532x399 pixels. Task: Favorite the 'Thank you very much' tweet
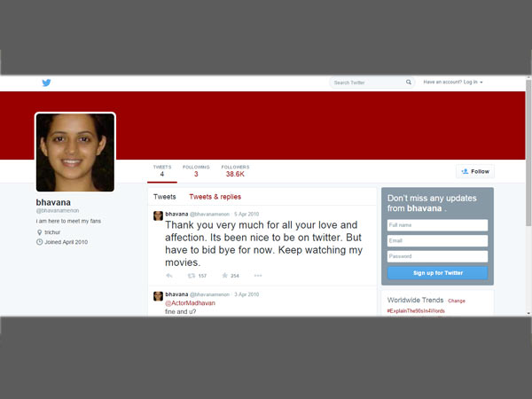click(224, 276)
